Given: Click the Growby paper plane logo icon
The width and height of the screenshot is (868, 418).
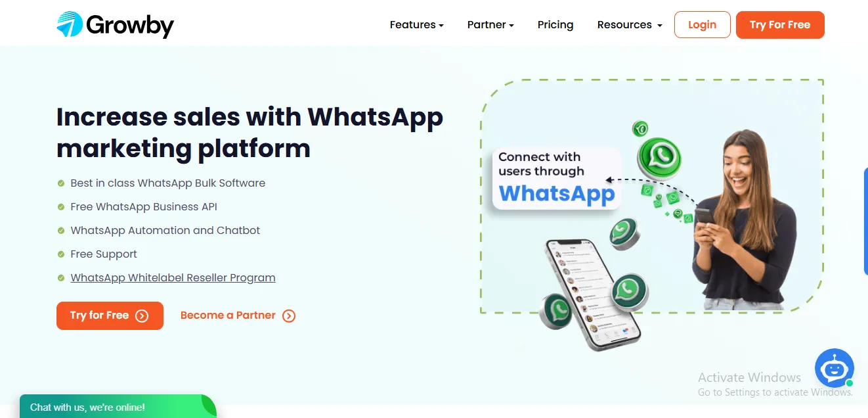Looking at the screenshot, I should 70,24.
